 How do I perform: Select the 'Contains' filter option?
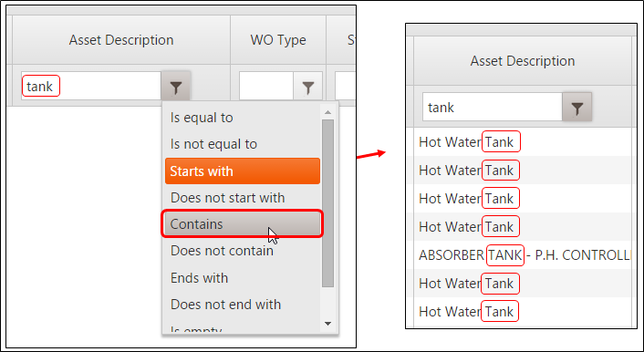243,224
